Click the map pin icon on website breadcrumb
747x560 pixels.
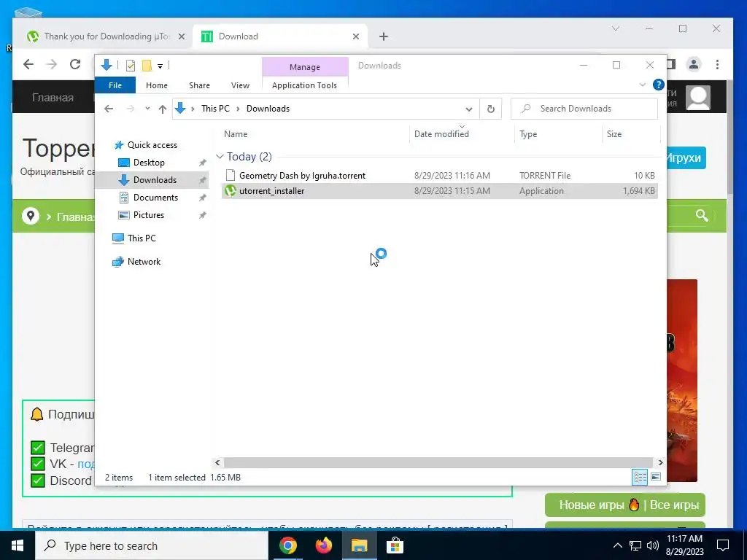[31, 216]
